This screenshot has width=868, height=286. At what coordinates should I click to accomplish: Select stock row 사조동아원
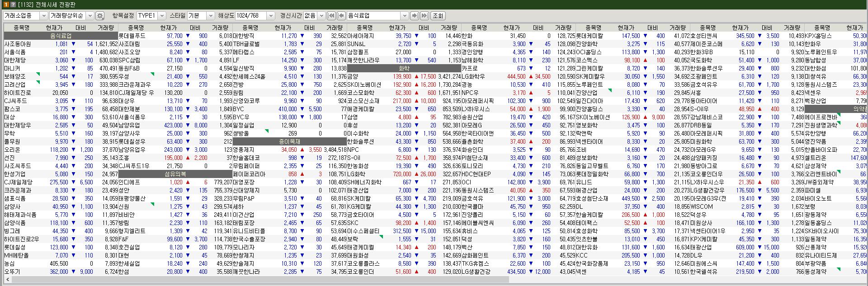pyautogui.click(x=61, y=44)
